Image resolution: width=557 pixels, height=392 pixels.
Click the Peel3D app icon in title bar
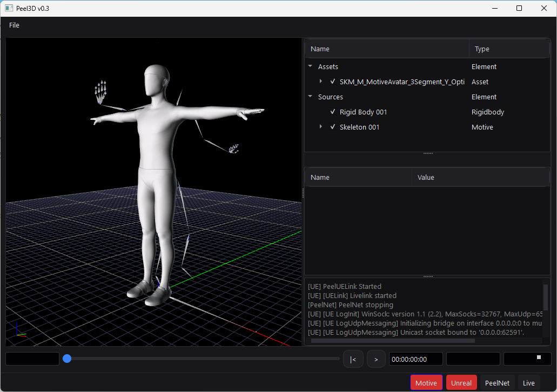click(x=9, y=8)
